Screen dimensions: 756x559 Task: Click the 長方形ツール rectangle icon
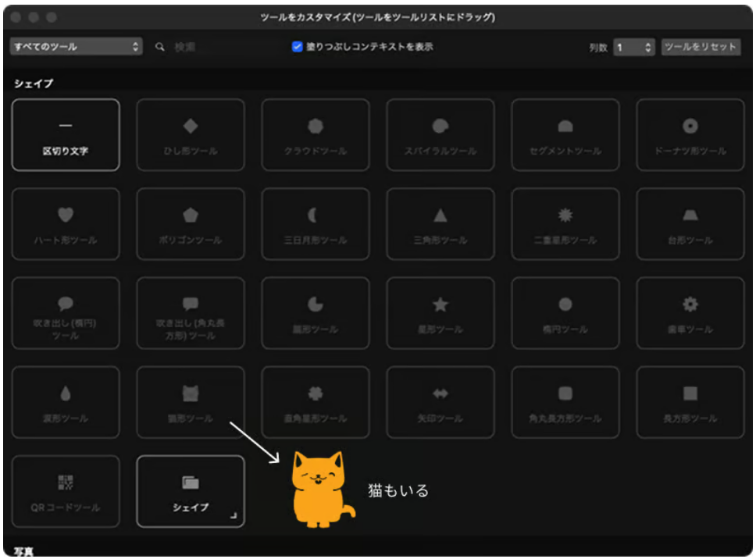click(690, 393)
